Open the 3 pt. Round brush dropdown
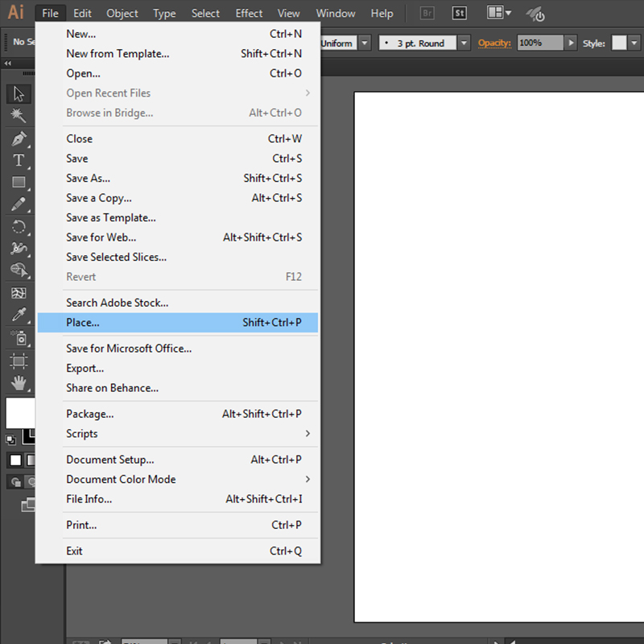The width and height of the screenshot is (644, 644). click(x=464, y=43)
